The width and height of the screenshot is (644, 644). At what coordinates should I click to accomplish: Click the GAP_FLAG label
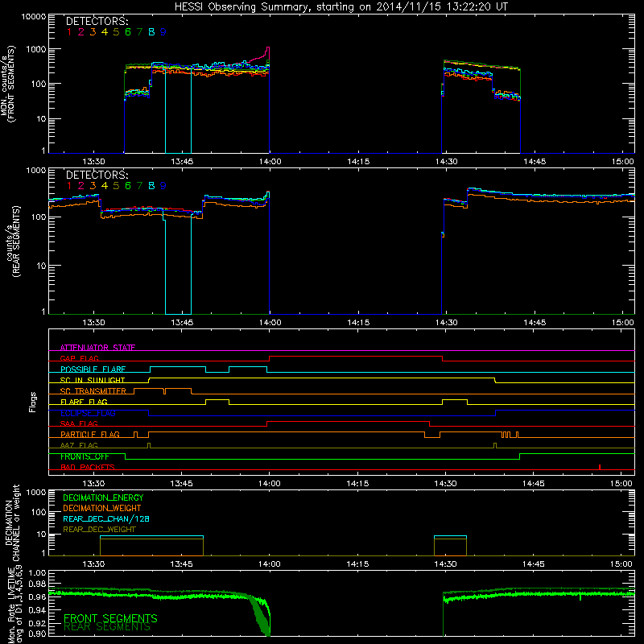pyautogui.click(x=79, y=358)
